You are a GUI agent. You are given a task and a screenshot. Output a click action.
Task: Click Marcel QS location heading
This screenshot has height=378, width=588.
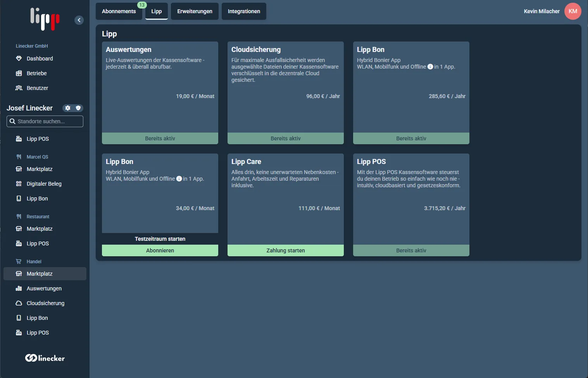click(37, 157)
